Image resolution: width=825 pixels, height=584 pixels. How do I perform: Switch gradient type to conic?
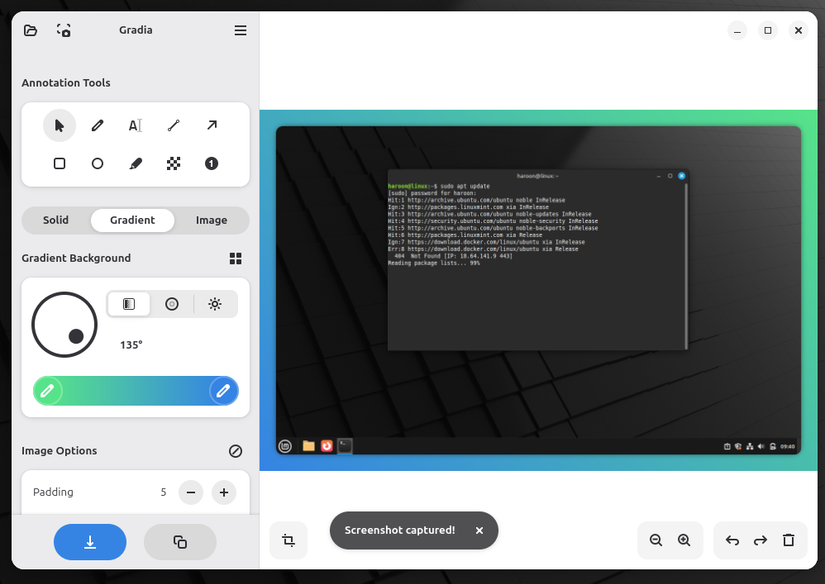[x=215, y=304]
